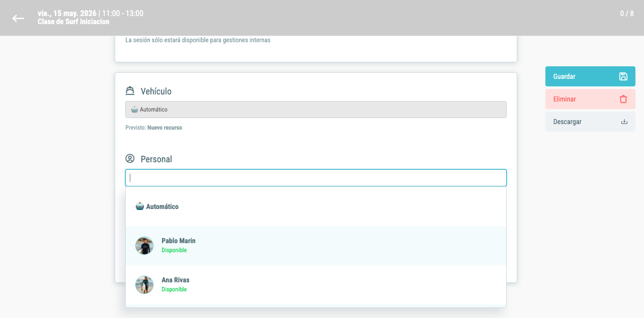
Task: Click the trash icon on Eliminar
Action: click(x=623, y=99)
